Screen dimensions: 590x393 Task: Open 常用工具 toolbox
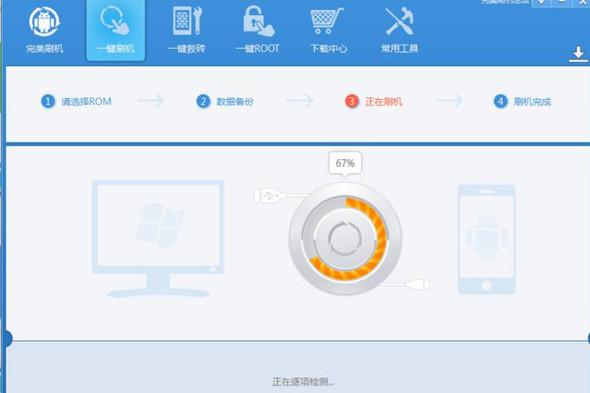click(399, 30)
